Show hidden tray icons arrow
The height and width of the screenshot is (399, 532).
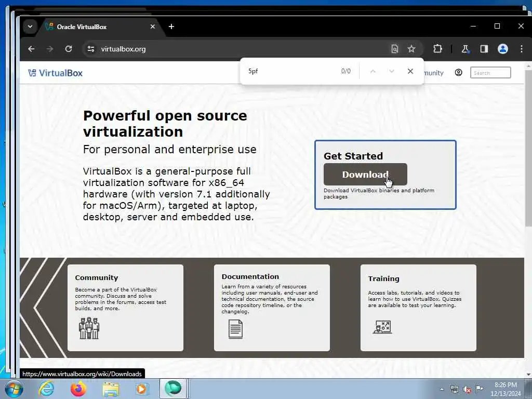pyautogui.click(x=442, y=389)
